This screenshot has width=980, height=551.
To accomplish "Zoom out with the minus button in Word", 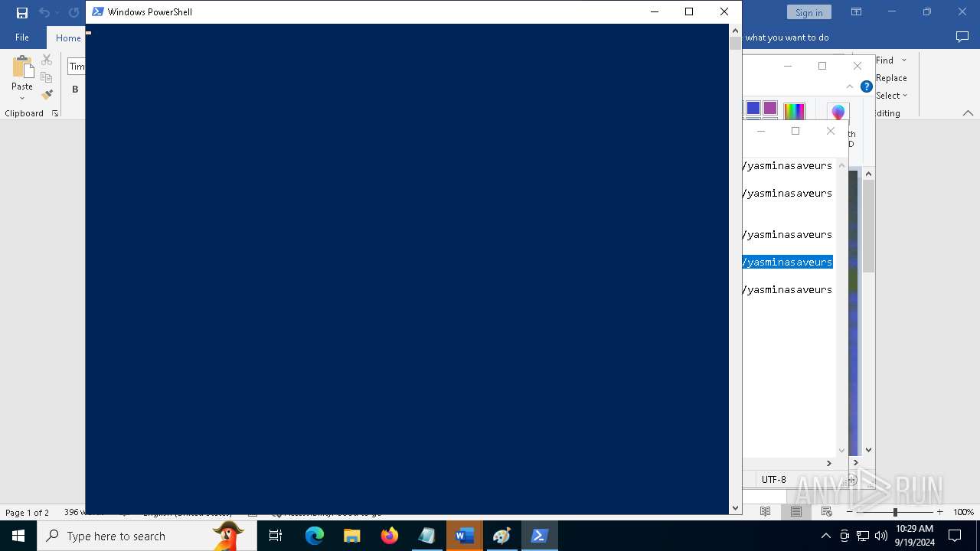I will (850, 512).
